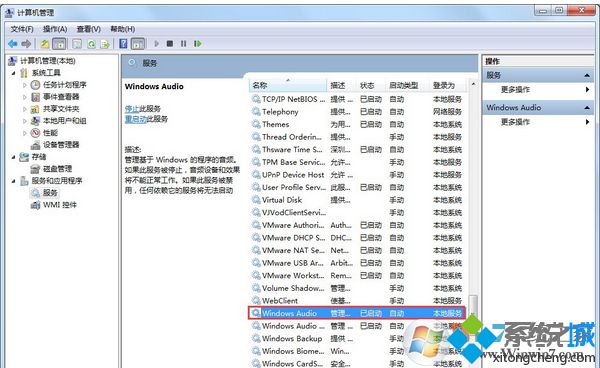Click the Back arrow toolbar icon
Image resolution: width=600 pixels, height=368 pixels.
tap(13, 44)
